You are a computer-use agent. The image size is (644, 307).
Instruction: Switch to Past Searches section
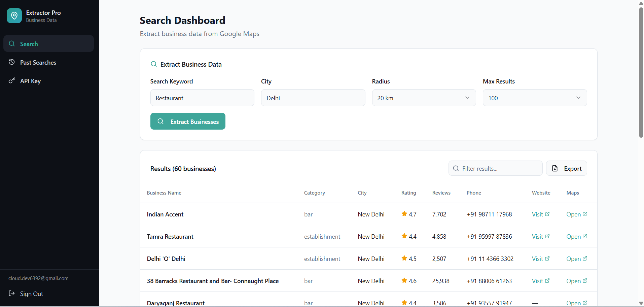(38, 62)
